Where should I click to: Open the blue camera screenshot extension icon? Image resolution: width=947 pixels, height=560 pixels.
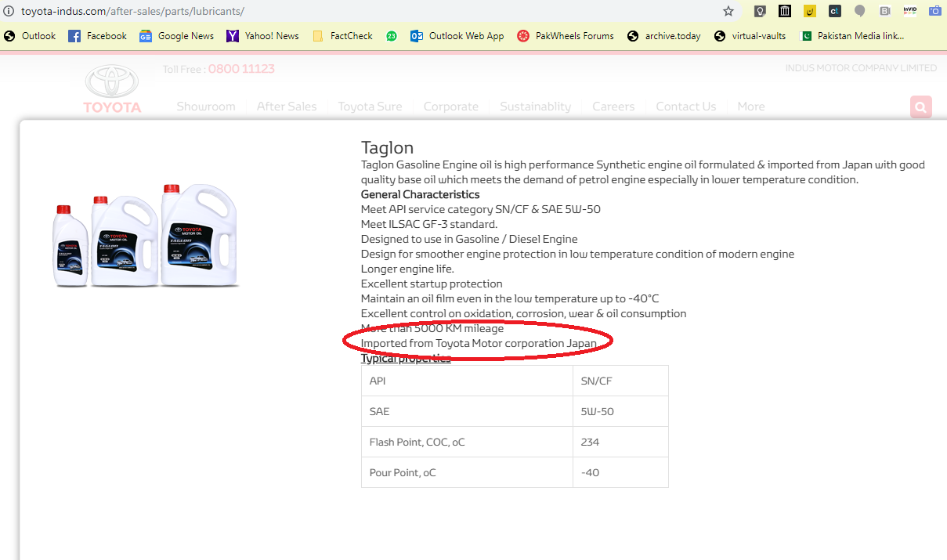coord(935,11)
